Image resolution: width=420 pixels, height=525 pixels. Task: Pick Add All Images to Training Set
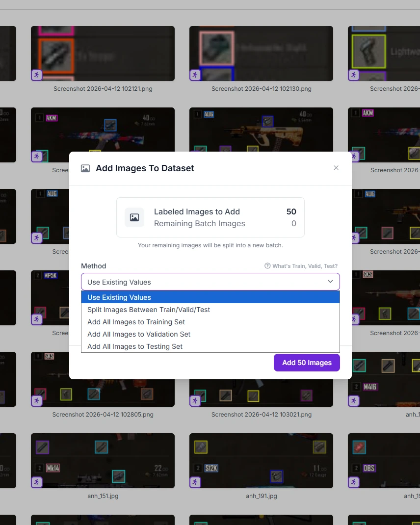(210, 322)
